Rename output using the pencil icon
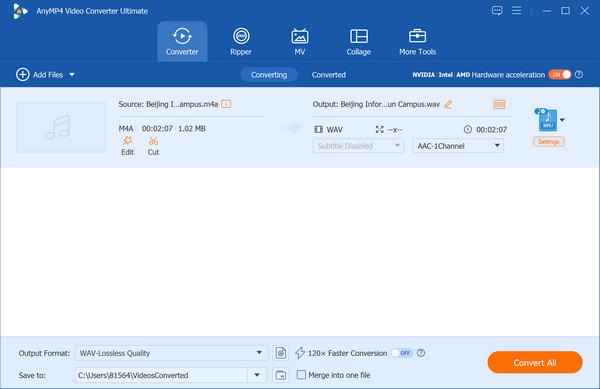The width and height of the screenshot is (600, 389). point(448,104)
